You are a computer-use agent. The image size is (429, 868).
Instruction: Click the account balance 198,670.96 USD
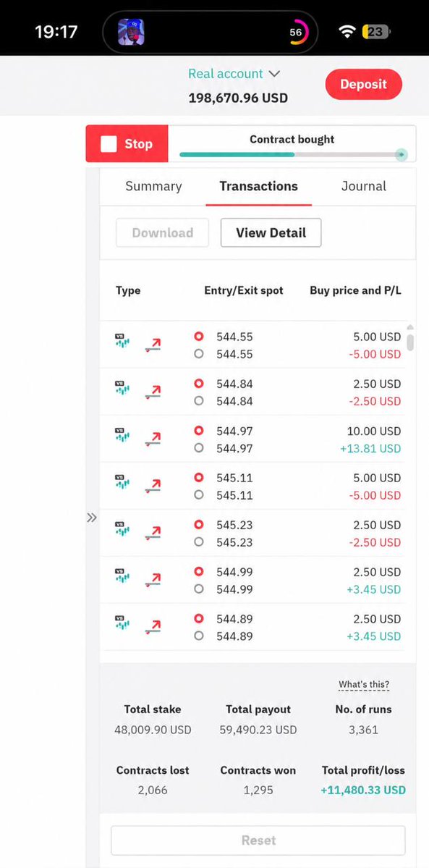tap(238, 98)
